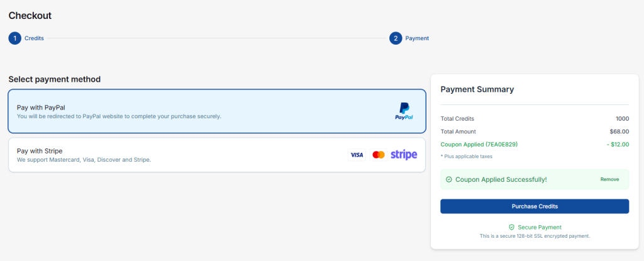Click the Secure Payment label

tap(540, 227)
